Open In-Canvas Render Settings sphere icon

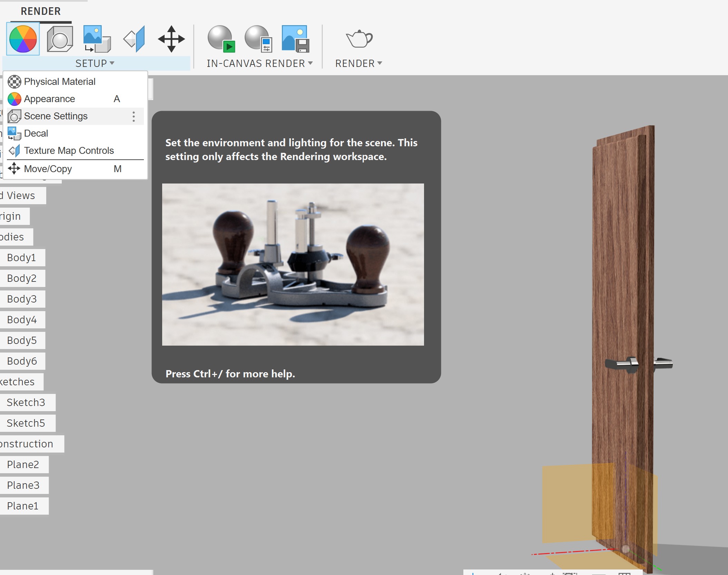(259, 39)
